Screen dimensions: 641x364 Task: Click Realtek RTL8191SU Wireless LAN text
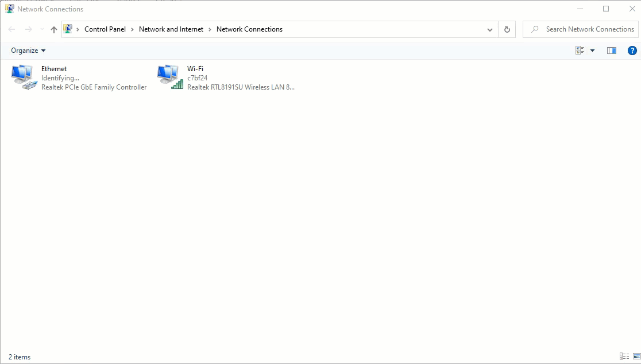click(x=241, y=87)
